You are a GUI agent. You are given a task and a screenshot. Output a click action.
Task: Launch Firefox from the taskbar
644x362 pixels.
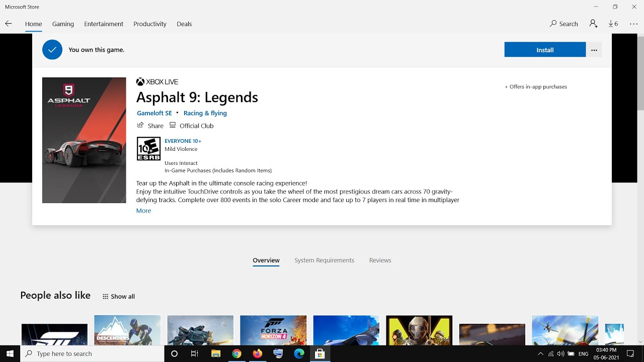(258, 354)
